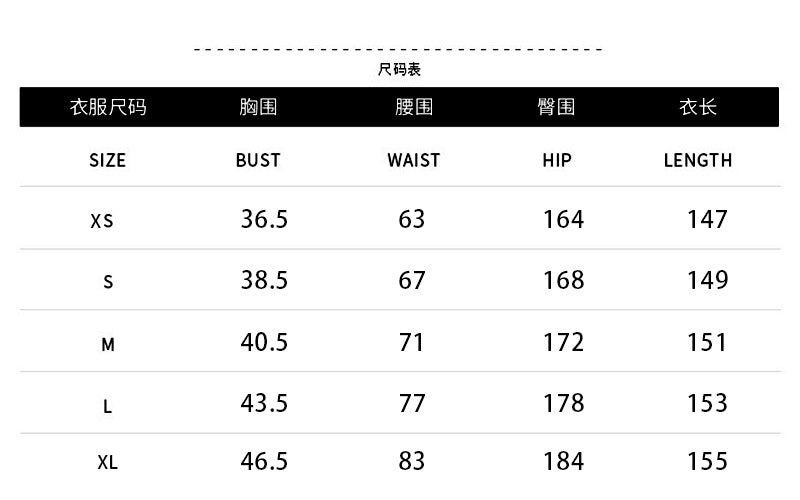Select the HIP subheader label
Viewport: 800px width, 500px height.
557,160
